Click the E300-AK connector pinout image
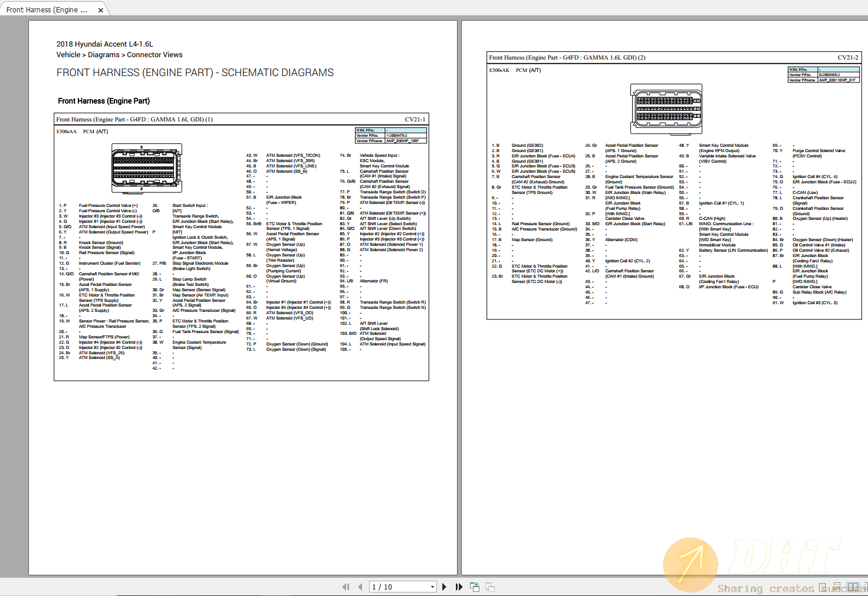This screenshot has height=596, width=868. tap(666, 110)
